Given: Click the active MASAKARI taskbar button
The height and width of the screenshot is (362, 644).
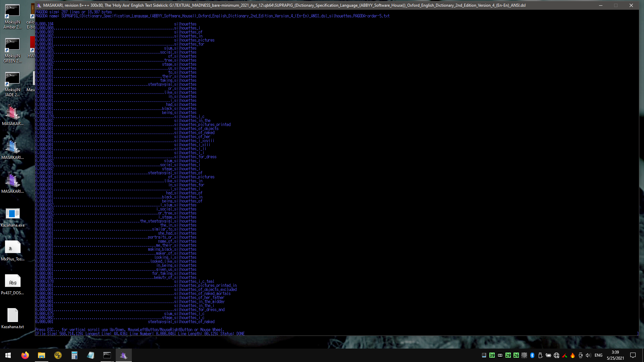Looking at the screenshot, I should 123,355.
